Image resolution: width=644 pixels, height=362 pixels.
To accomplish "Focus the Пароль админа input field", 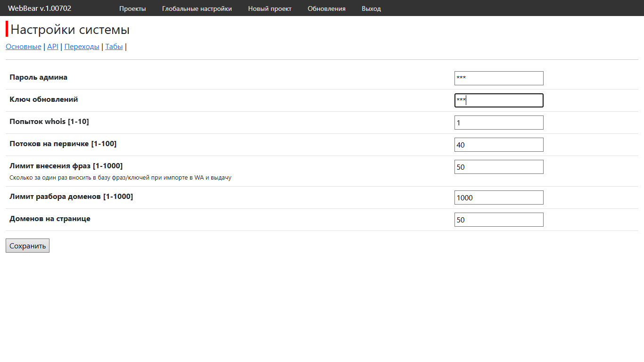I will click(x=499, y=78).
